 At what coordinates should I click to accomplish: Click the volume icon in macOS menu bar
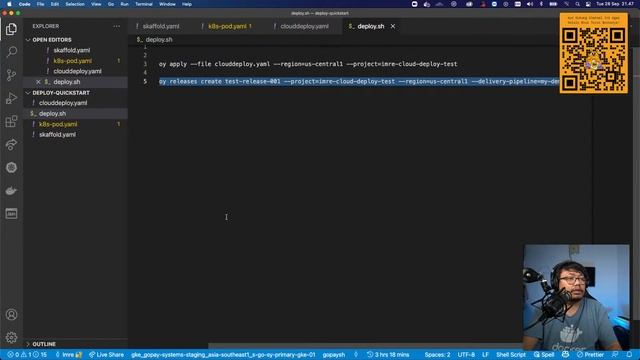[530, 4]
